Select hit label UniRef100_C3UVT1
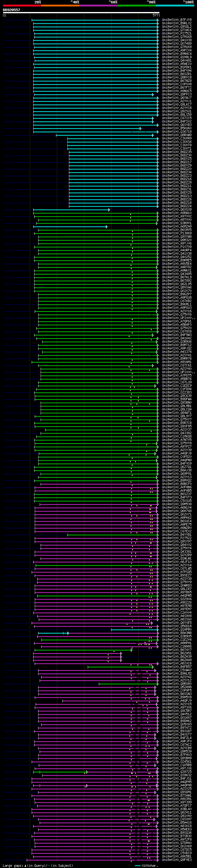This screenshot has width=197, height=868. (177, 149)
